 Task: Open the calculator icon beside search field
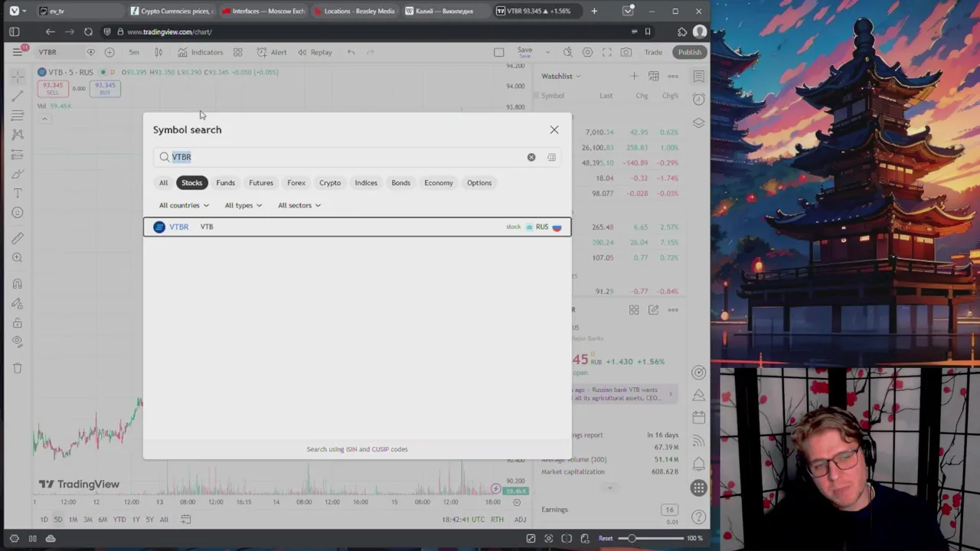[551, 157]
